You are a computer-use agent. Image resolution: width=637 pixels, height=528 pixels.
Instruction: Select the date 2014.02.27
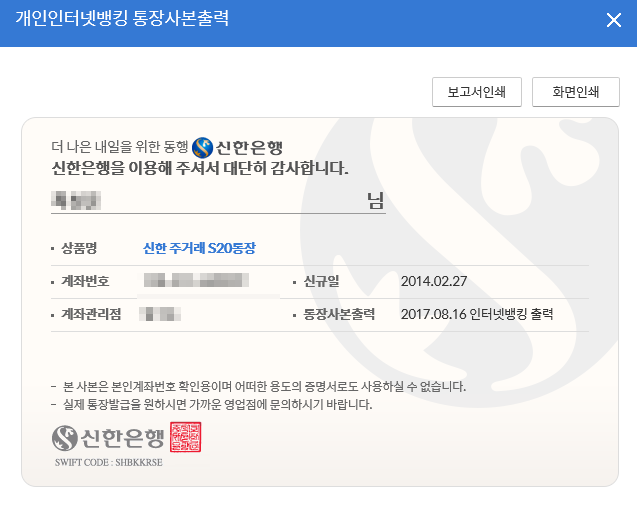(434, 281)
